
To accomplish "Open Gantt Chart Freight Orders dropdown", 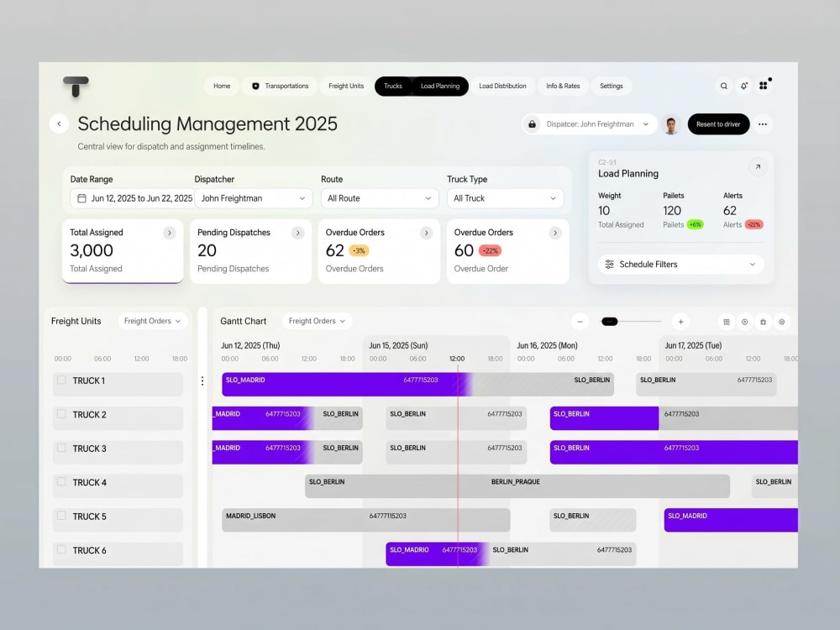I will pos(318,321).
